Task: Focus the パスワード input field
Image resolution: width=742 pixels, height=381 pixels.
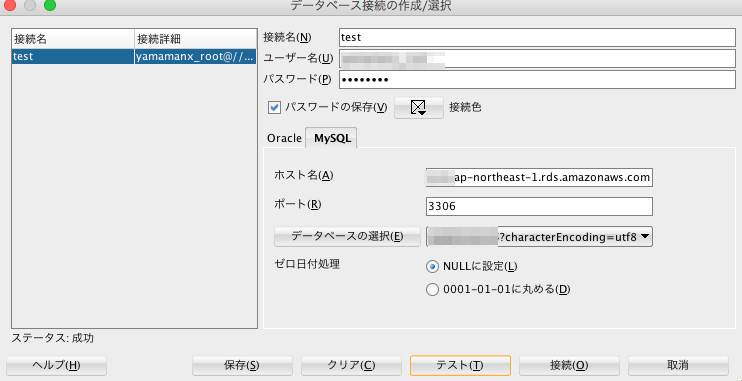Action: tap(537, 80)
